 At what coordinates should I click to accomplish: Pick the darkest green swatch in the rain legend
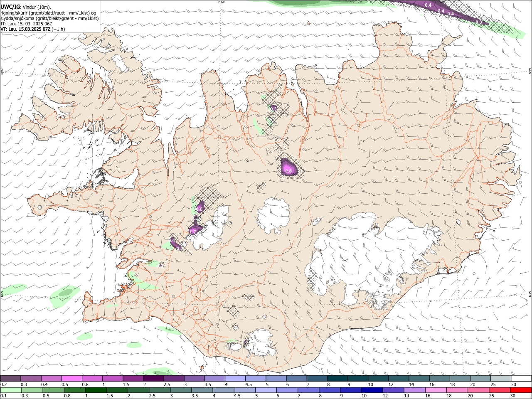click(95, 390)
